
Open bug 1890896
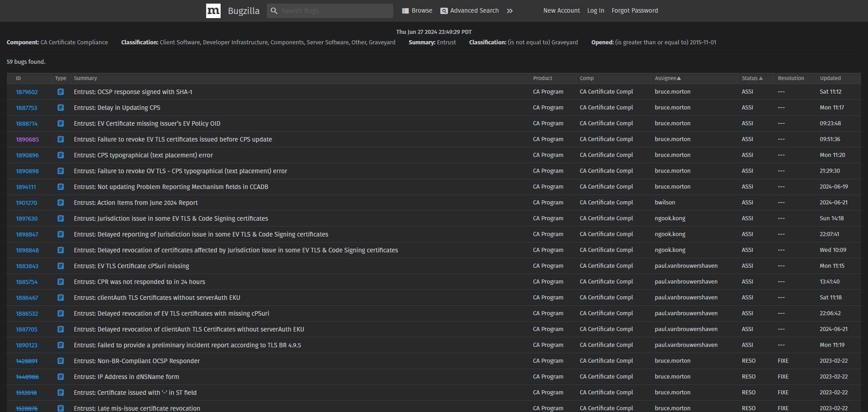click(27, 156)
